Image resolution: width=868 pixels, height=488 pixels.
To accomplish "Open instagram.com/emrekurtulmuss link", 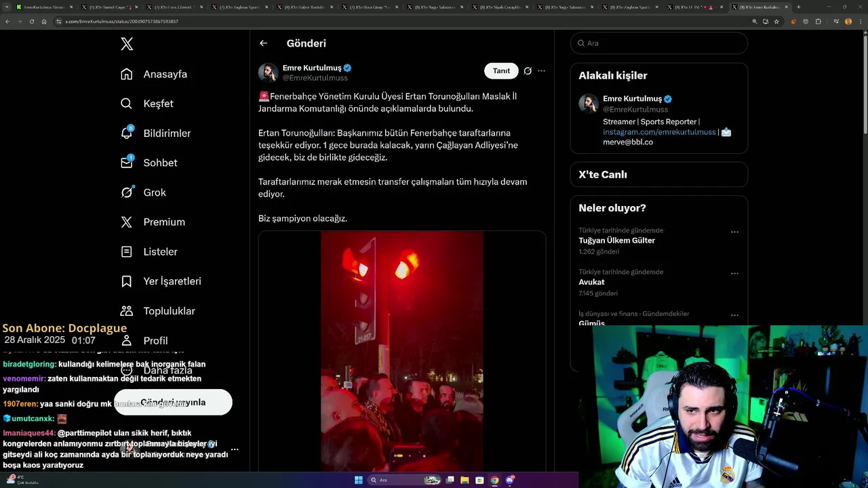I will (x=659, y=132).
